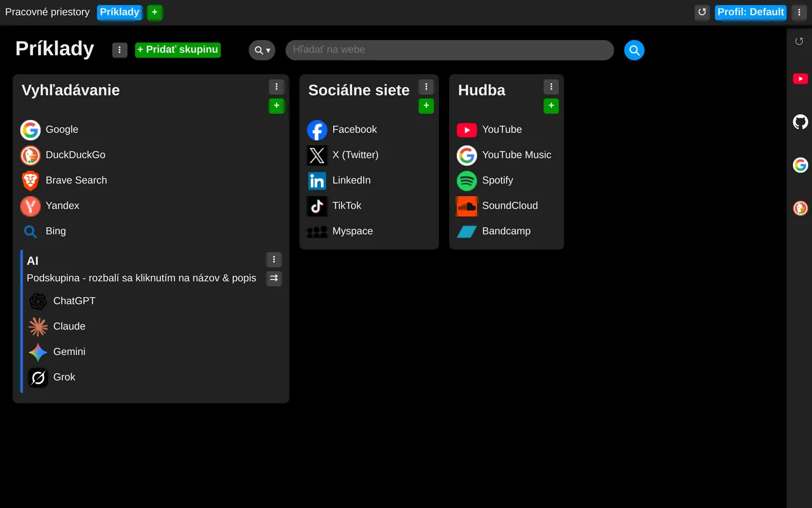Open the AI subgroup options menu
The width and height of the screenshot is (812, 508).
click(x=274, y=259)
